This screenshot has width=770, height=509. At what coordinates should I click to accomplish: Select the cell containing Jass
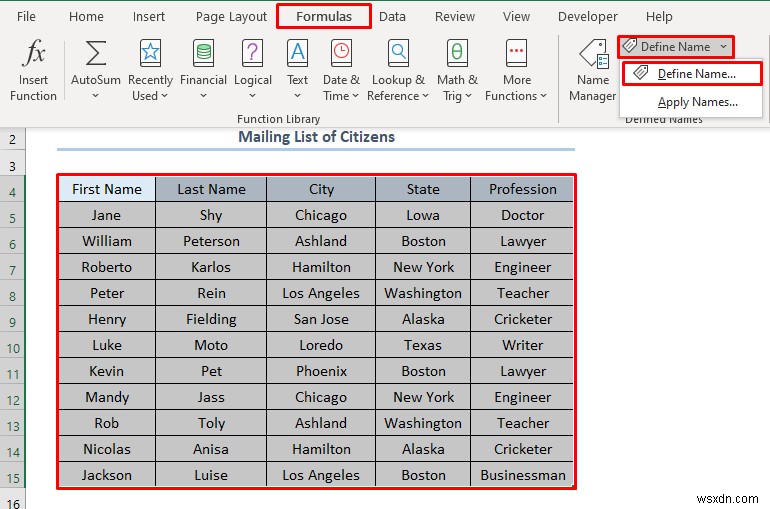click(x=211, y=397)
